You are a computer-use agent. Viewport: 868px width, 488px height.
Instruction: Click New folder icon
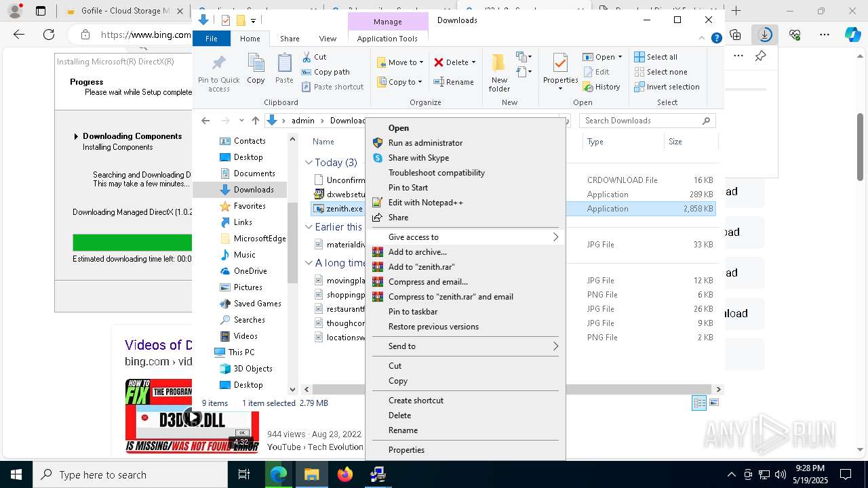pos(498,62)
